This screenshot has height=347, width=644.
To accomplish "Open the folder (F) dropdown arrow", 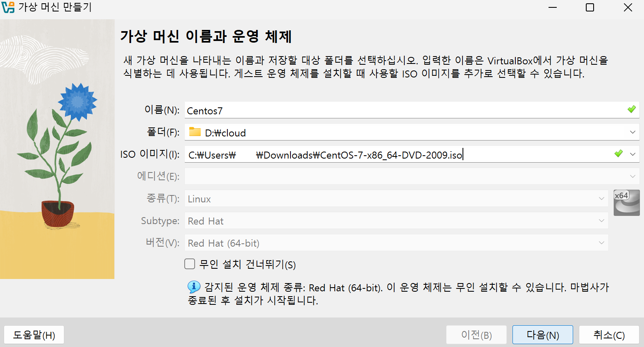I will tap(633, 132).
